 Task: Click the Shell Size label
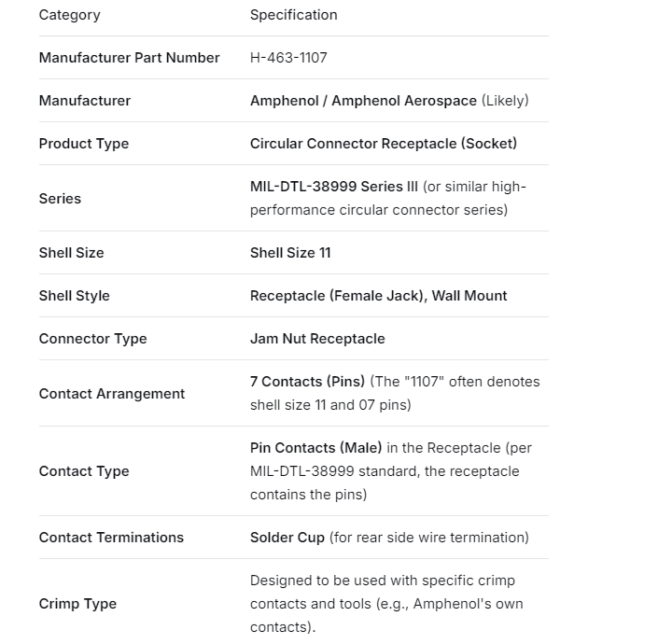pos(71,253)
